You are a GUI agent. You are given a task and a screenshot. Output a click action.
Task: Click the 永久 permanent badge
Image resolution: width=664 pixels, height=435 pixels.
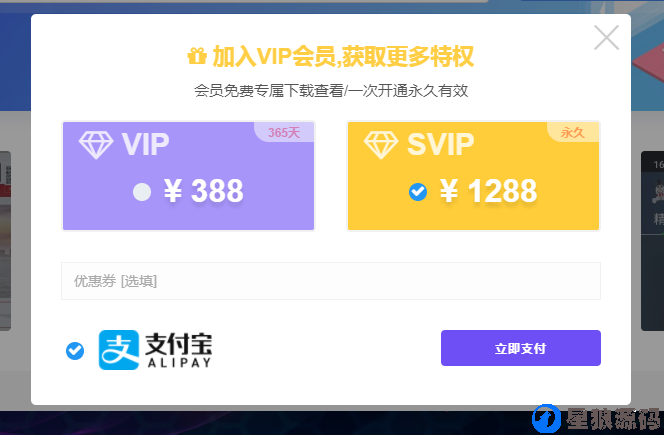tap(573, 133)
